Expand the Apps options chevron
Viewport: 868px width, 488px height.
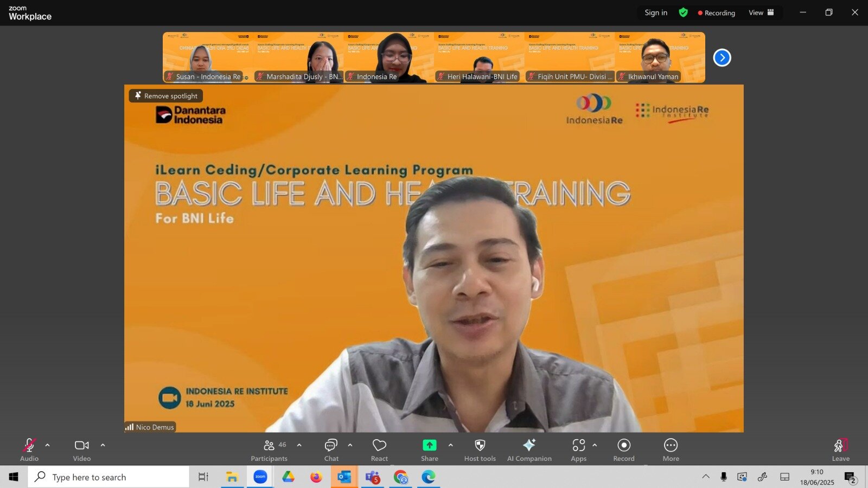(x=595, y=445)
